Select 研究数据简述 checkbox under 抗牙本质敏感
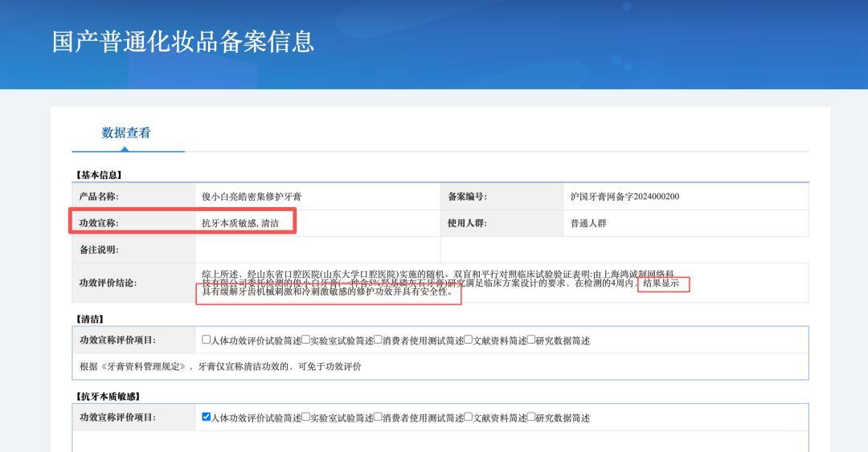 530,417
